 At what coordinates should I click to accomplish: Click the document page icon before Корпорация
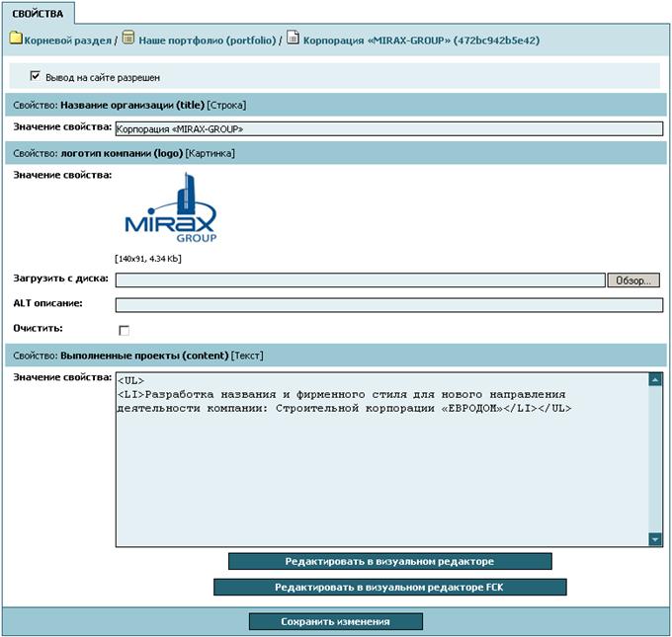[x=293, y=38]
